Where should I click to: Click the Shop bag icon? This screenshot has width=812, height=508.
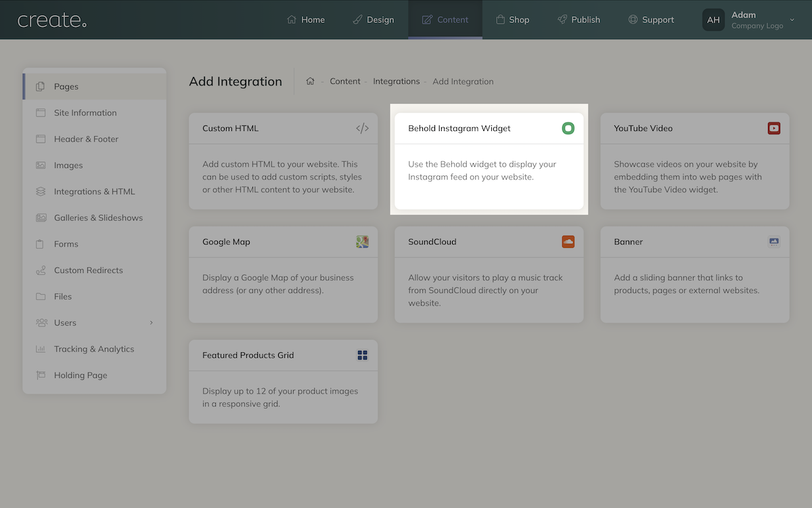[500, 20]
